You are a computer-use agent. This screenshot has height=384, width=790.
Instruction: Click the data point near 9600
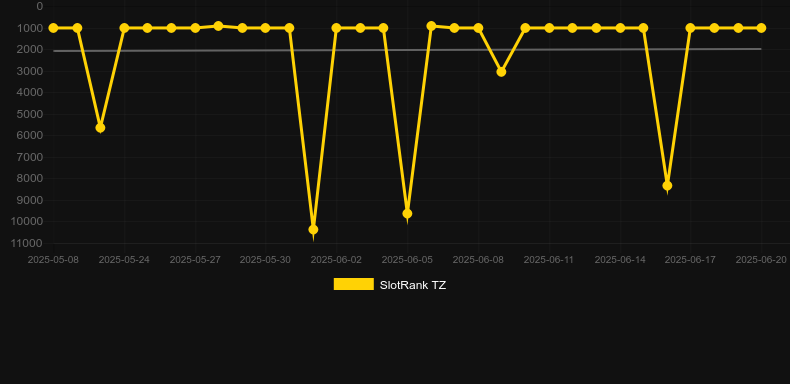point(407,214)
